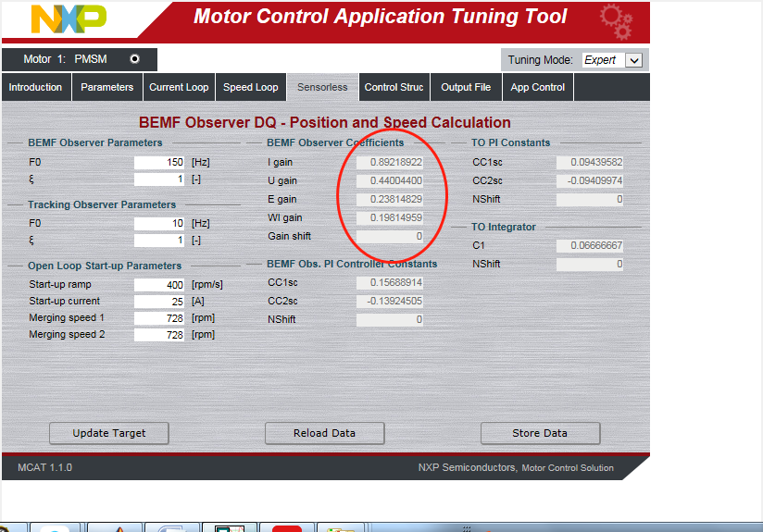This screenshot has height=532, width=763.
Task: Click the page title BEMF Observer DQ
Action: [325, 122]
